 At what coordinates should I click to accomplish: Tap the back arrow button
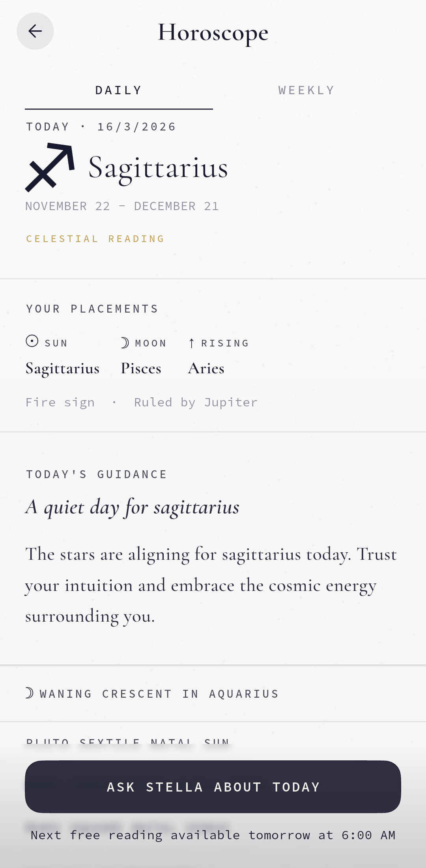click(35, 31)
